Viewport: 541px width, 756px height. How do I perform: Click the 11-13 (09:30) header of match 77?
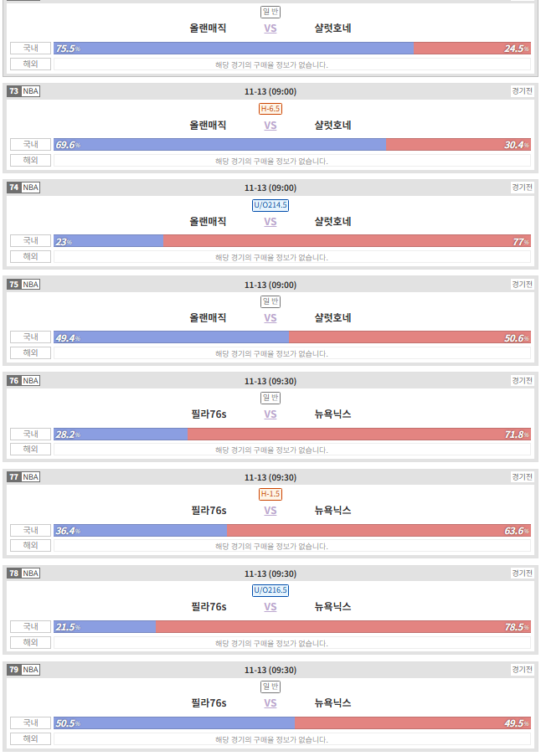pos(270,477)
